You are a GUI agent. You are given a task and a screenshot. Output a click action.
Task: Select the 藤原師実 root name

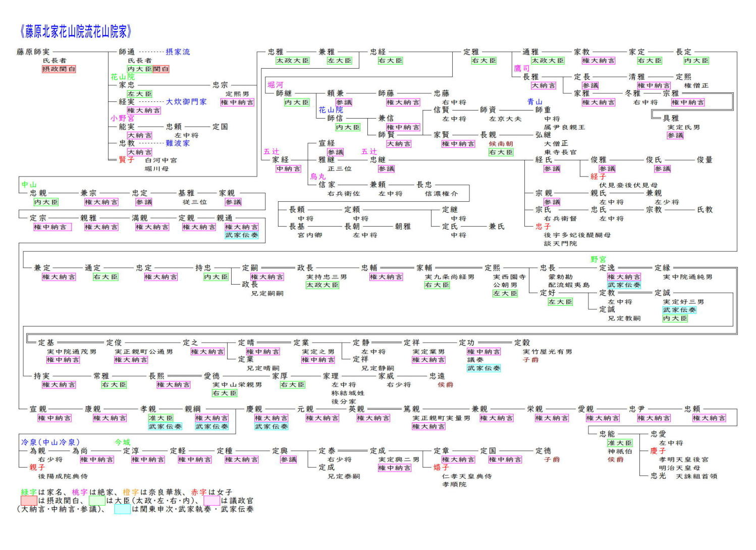(33, 52)
